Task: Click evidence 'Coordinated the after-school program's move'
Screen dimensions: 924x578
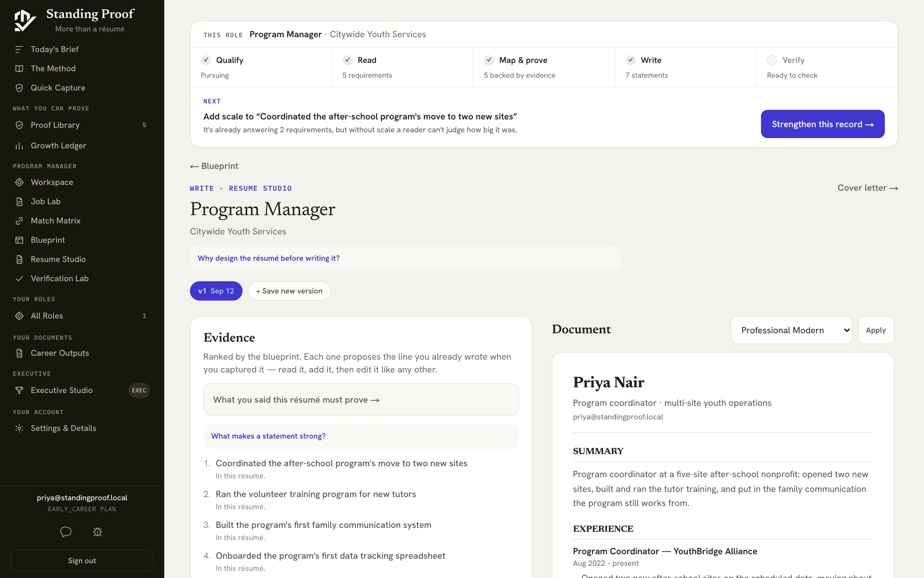Action: 341,463
